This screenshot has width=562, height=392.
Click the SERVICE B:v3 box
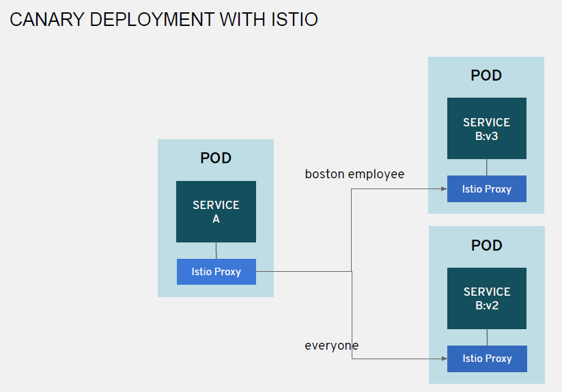pos(487,128)
